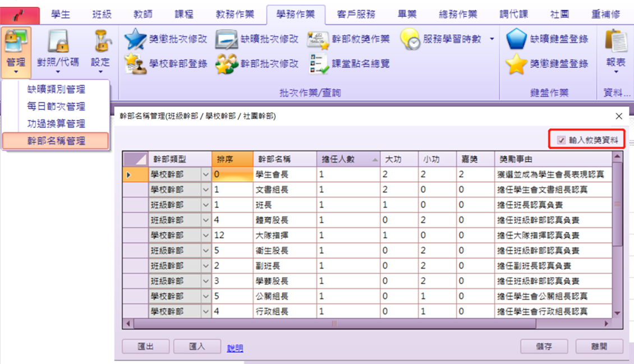Open 幹部類型 dropdown for 公關組長 row
This screenshot has width=634, height=364.
coord(206,297)
